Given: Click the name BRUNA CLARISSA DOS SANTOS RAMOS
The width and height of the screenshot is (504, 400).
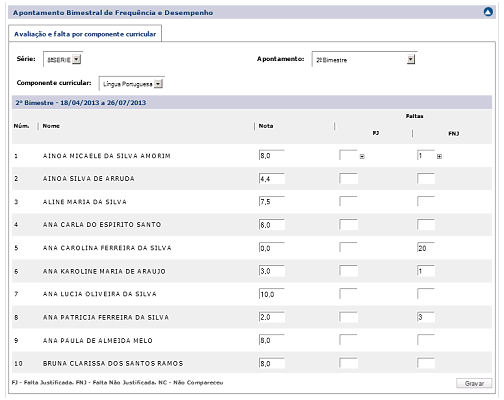Looking at the screenshot, I should click(113, 363).
